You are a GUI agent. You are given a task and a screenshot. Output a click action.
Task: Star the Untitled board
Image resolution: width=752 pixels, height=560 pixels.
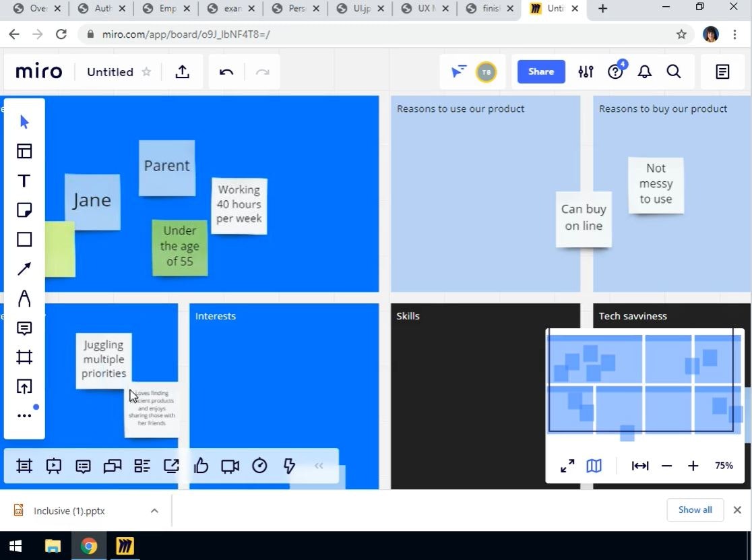(x=146, y=72)
